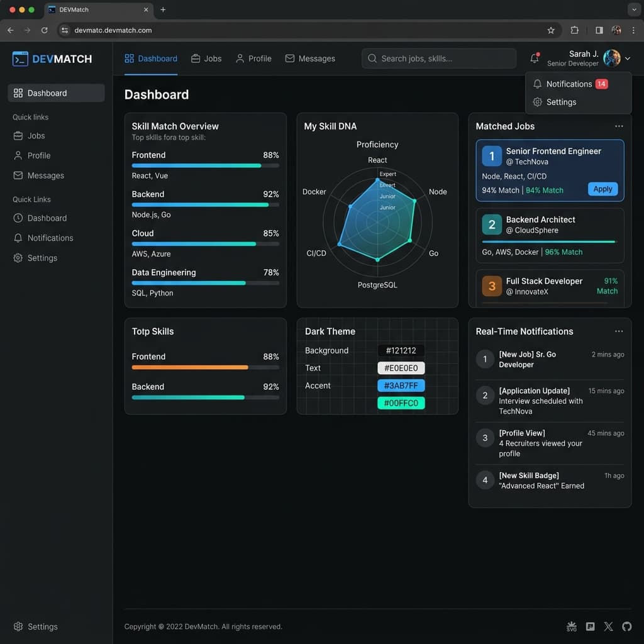Screen dimensions: 644x644
Task: Click the DEVMATCH logo icon
Action: pos(20,58)
